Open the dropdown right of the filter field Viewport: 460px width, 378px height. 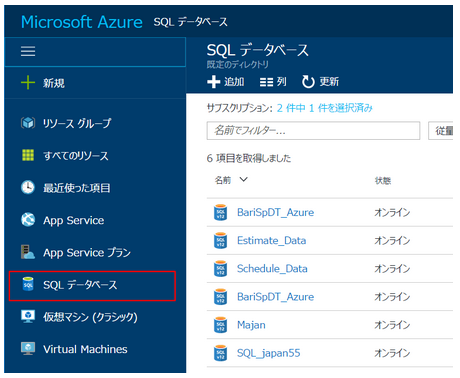[x=441, y=131]
